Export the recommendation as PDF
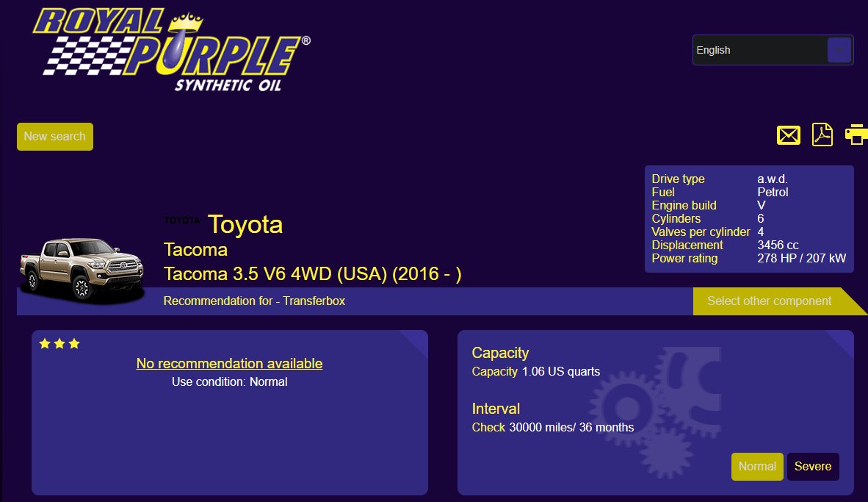This screenshot has height=502, width=868. pyautogui.click(x=822, y=135)
